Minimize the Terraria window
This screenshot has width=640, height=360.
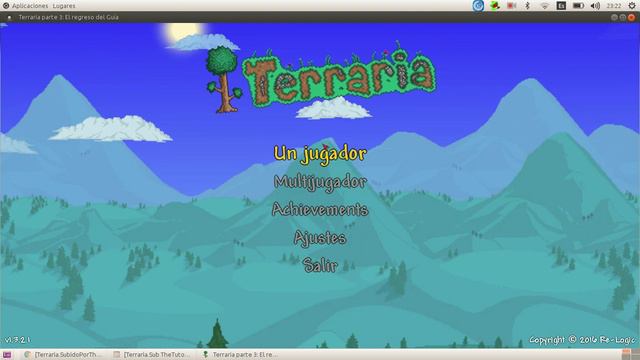point(614,17)
